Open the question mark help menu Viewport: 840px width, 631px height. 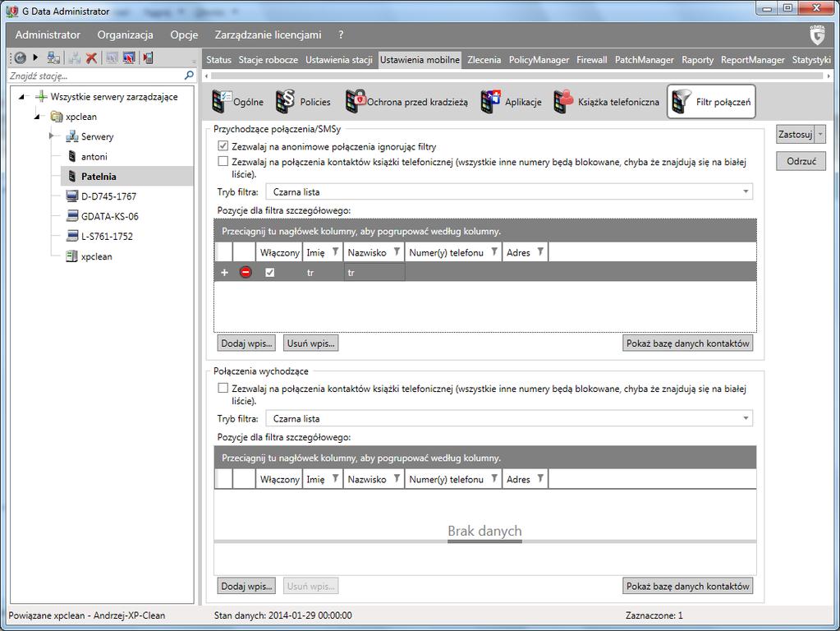[x=341, y=35]
